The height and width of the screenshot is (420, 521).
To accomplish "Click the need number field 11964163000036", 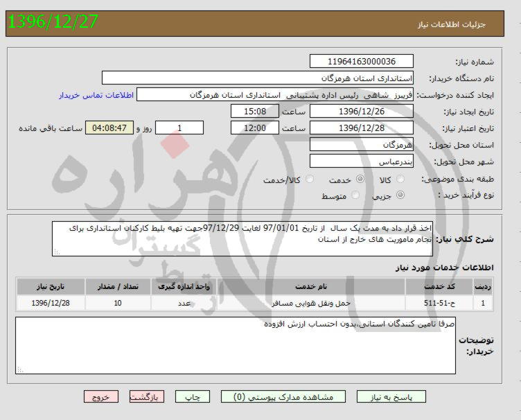I will pos(362,61).
